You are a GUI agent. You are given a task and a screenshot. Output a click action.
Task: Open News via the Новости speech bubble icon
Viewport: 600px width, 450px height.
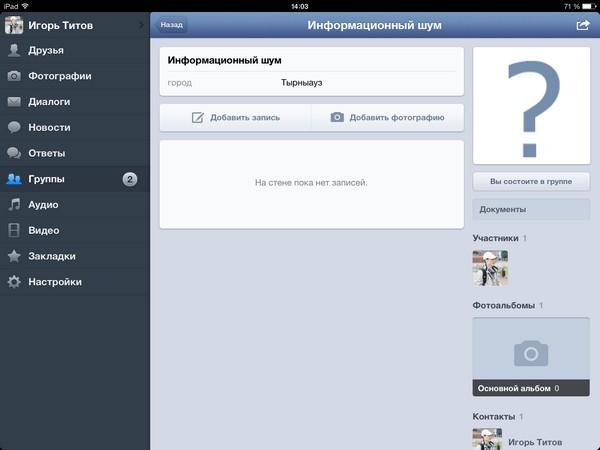pyautogui.click(x=14, y=128)
